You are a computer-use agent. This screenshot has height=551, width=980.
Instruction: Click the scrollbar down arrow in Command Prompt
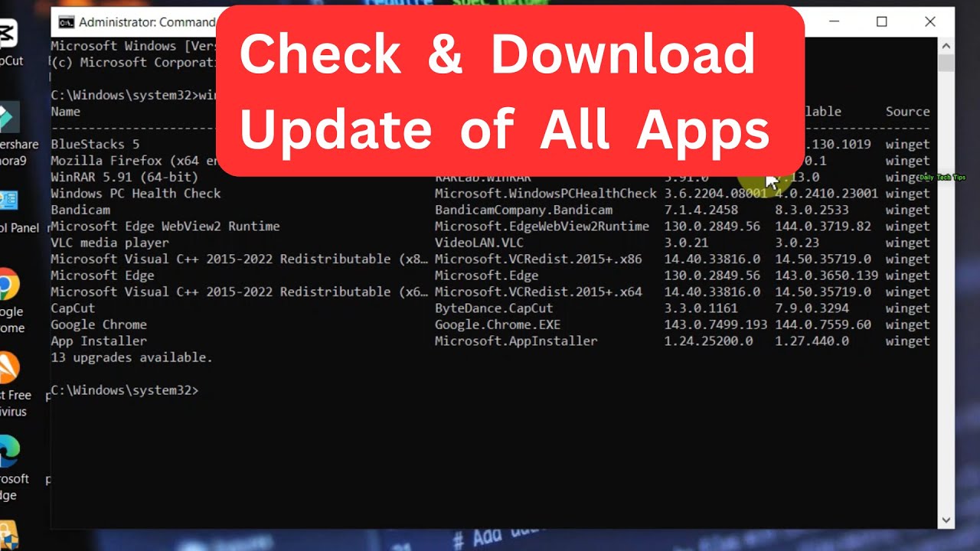tap(946, 520)
